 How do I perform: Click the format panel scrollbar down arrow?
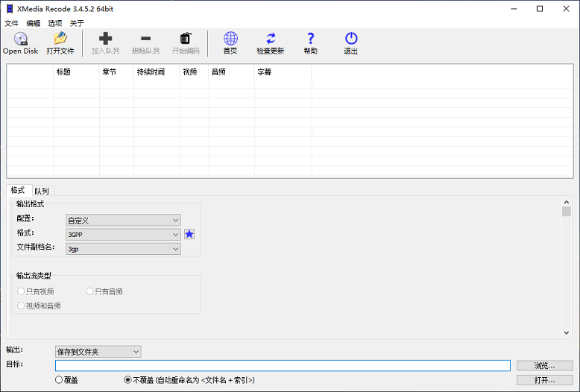(567, 332)
